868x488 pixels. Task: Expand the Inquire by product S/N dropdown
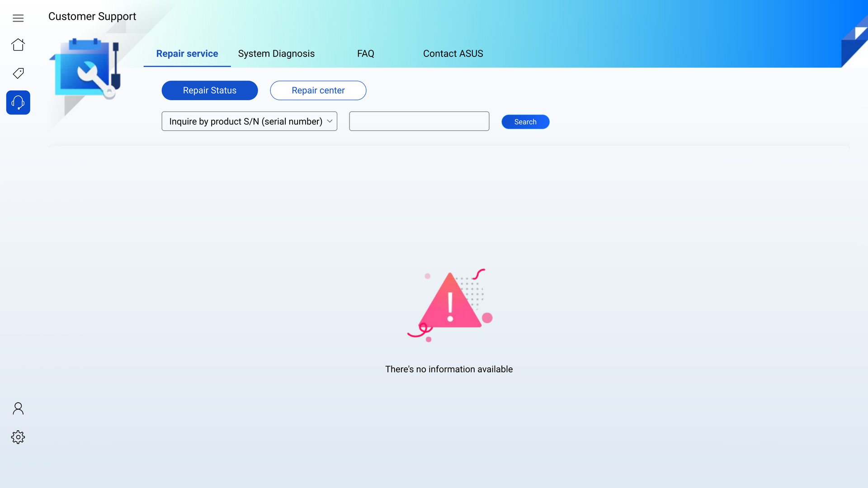coord(250,121)
